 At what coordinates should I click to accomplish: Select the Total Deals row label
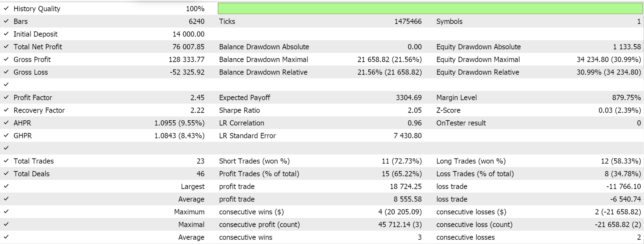(31, 174)
